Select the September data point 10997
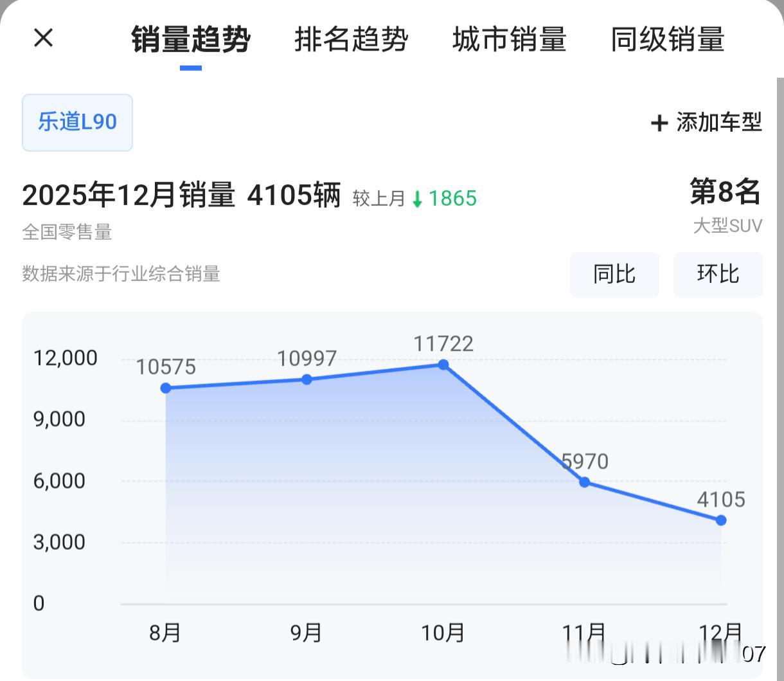This screenshot has width=784, height=681. [307, 379]
